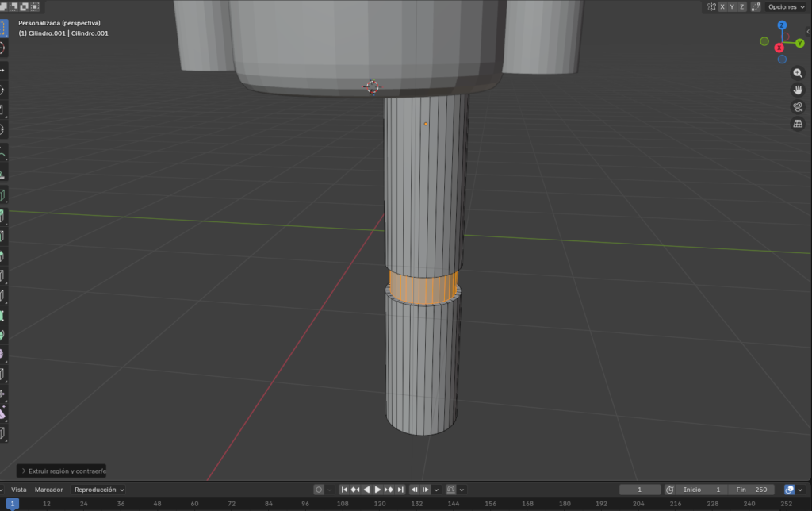Toggle X axis mesh mirror
Screen dimensions: 812x511
pyautogui.click(x=722, y=6)
